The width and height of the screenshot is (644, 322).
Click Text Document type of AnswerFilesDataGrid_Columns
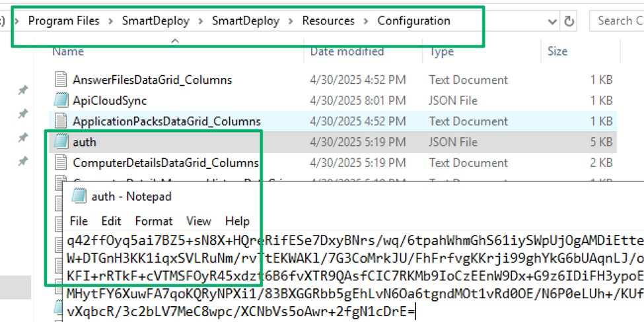pyautogui.click(x=468, y=80)
